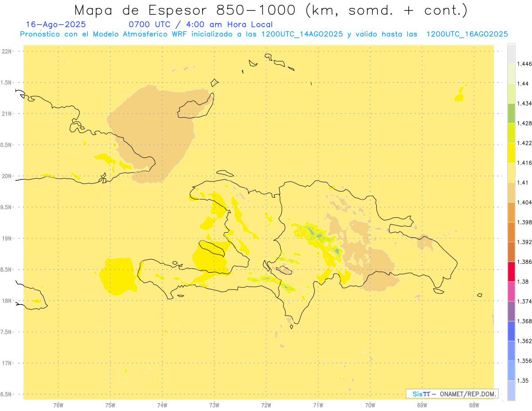Click the longitude label '76W'
Image resolution: width=532 pixels, height=411 pixels.
tap(58, 405)
